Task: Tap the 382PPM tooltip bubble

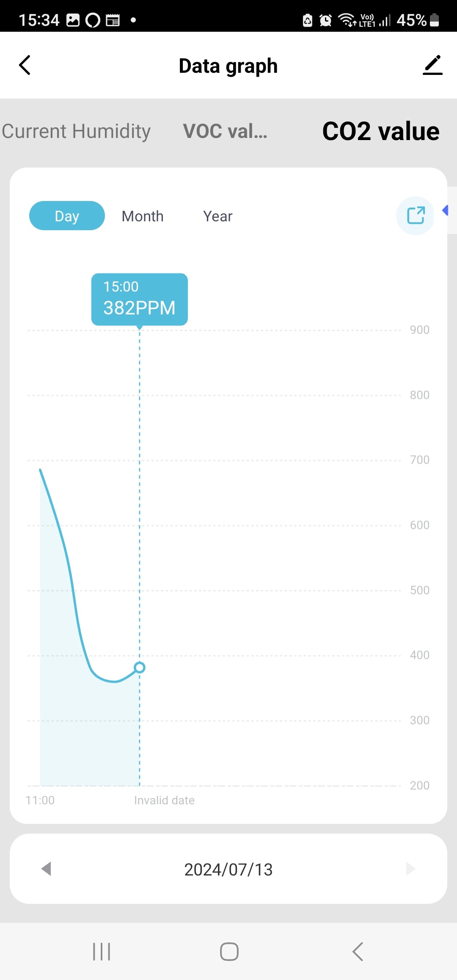Action: pos(140,299)
